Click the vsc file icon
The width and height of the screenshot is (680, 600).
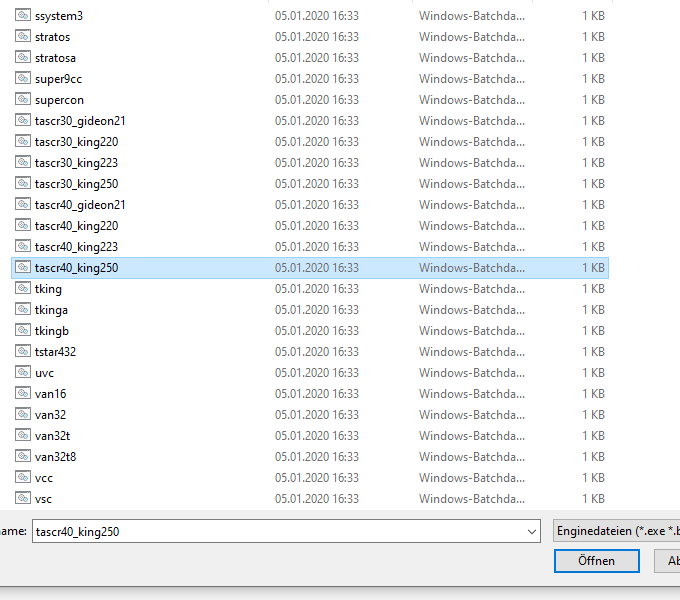click(23, 498)
